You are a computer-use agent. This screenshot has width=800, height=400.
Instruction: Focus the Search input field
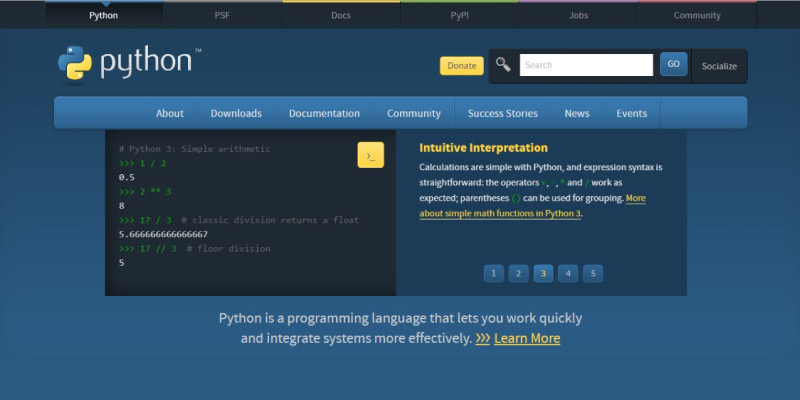click(586, 65)
